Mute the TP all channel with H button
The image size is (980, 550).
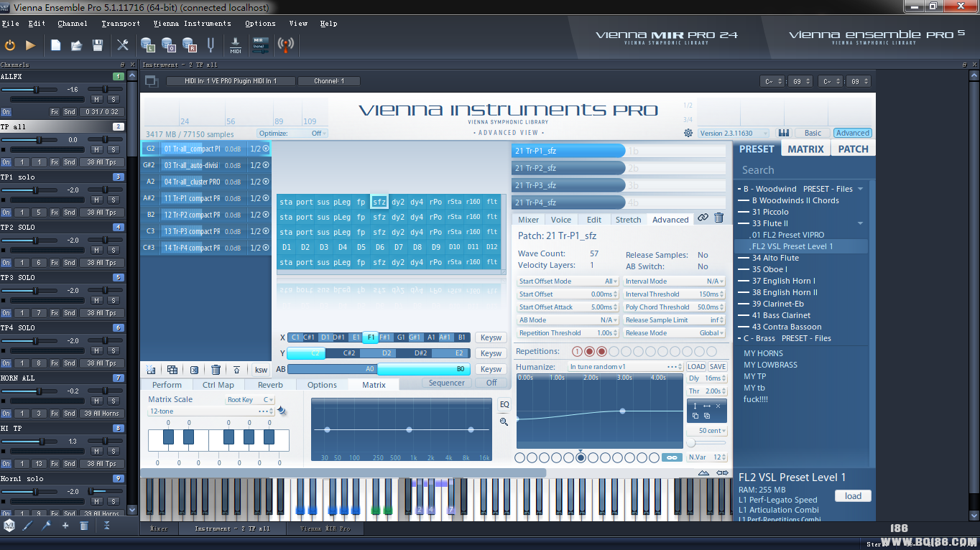tap(97, 149)
